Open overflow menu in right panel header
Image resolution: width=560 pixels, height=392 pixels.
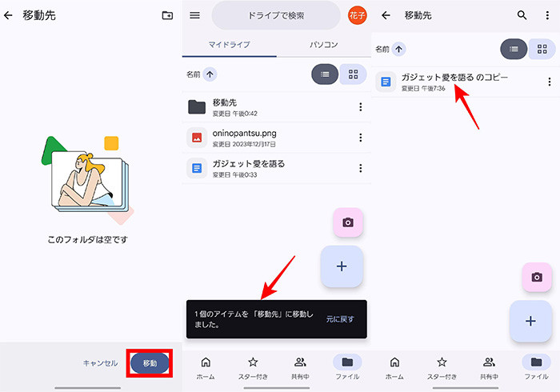pyautogui.click(x=547, y=15)
